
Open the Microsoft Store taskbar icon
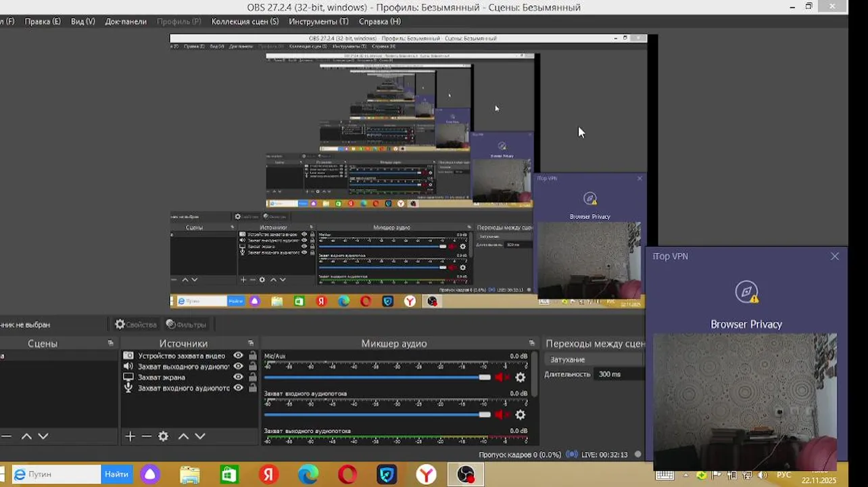pyautogui.click(x=229, y=475)
